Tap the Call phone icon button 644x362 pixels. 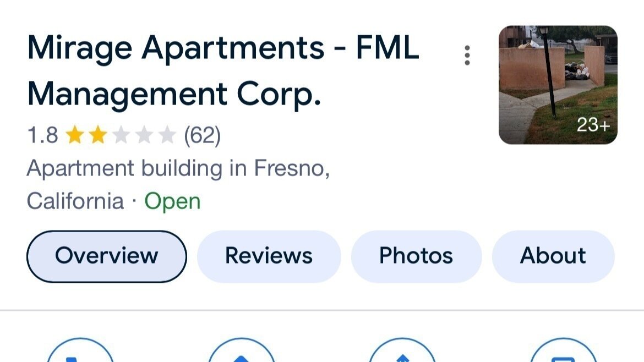pyautogui.click(x=80, y=352)
